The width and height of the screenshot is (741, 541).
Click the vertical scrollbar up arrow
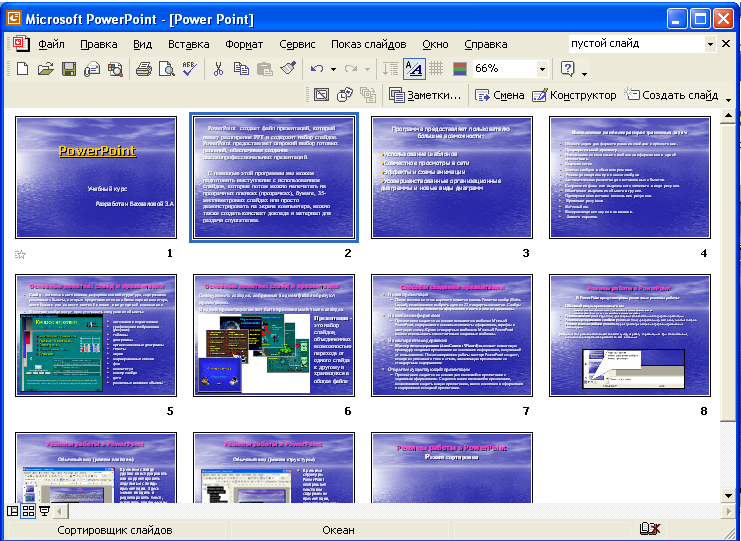[x=728, y=116]
